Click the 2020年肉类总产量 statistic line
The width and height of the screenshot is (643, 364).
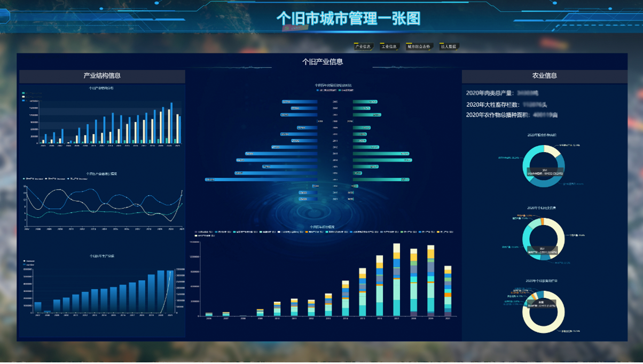[498, 93]
